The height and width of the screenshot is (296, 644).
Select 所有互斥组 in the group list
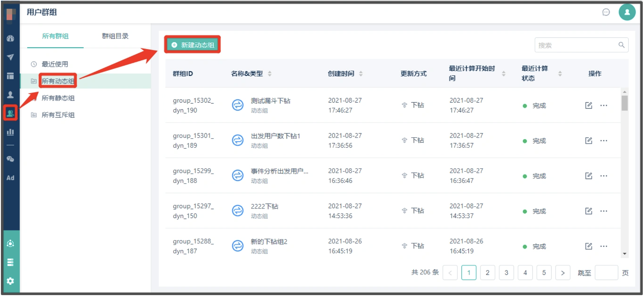tap(58, 115)
